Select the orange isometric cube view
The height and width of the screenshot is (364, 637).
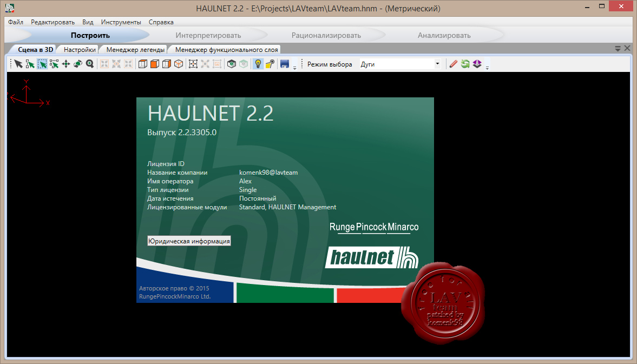point(179,64)
